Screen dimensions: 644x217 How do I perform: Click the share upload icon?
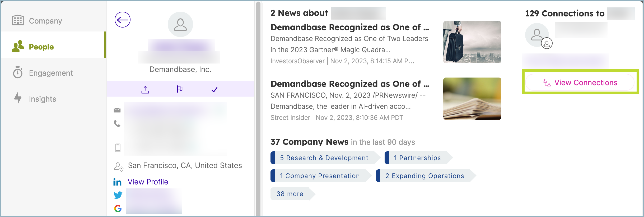coord(145,90)
